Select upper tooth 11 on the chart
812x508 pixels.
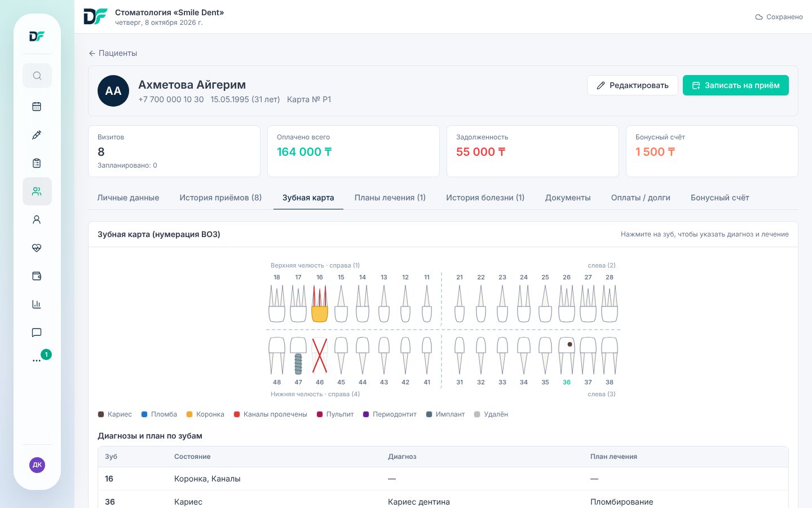(427, 304)
